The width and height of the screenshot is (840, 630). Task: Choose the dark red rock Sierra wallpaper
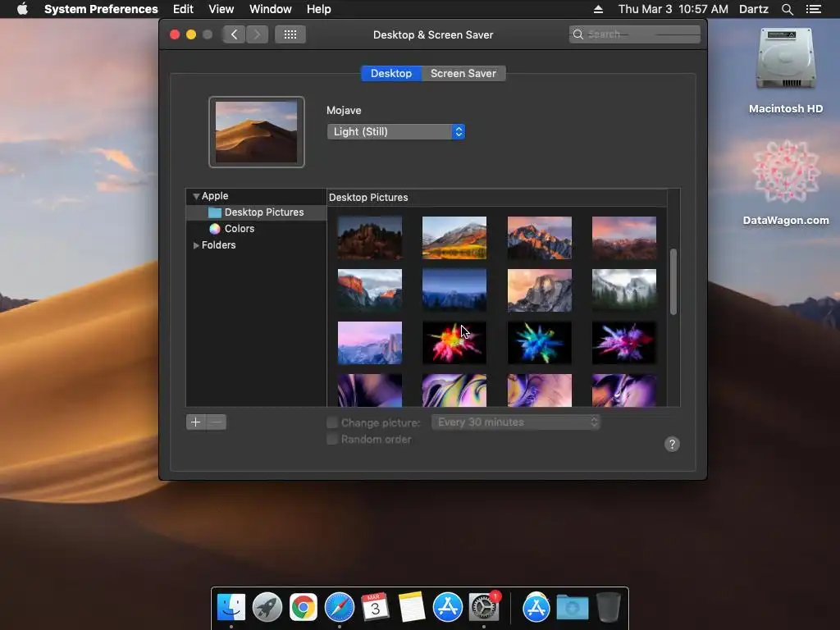(370, 238)
